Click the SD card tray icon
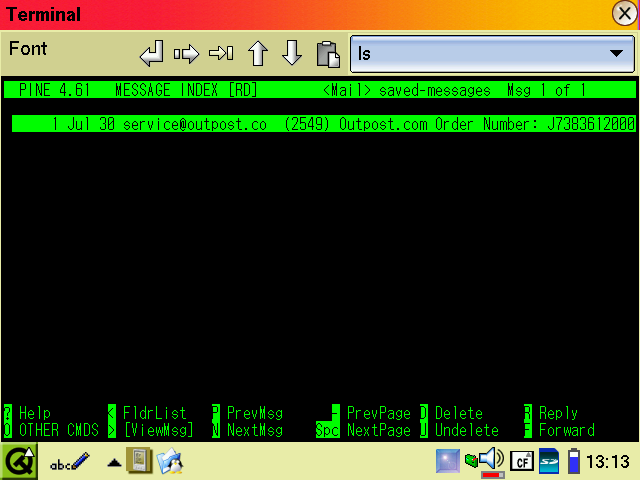This screenshot has height=480, width=640. [549, 461]
